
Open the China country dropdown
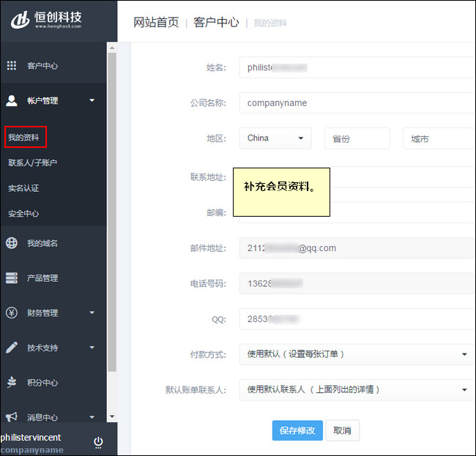(275, 138)
